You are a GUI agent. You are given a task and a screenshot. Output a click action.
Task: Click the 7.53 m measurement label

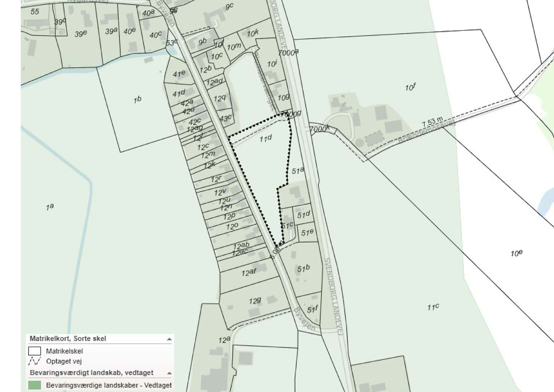432,122
